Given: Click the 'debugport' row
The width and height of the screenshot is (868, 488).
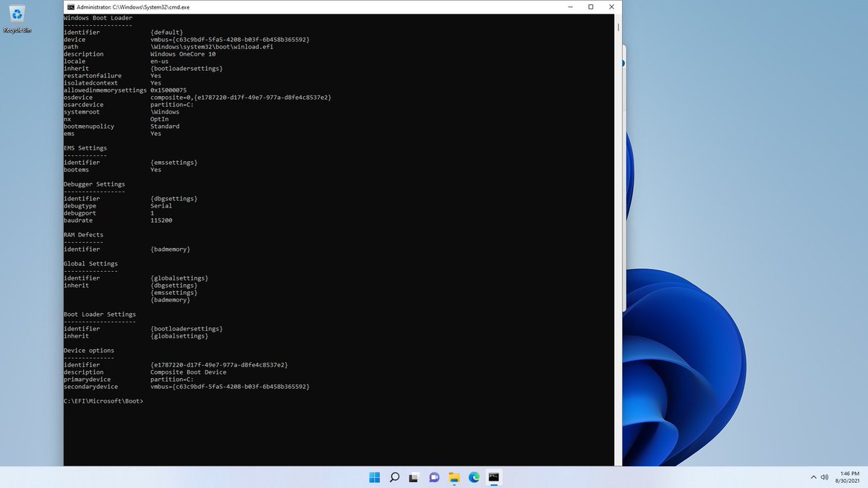Looking at the screenshot, I should 109,213.
